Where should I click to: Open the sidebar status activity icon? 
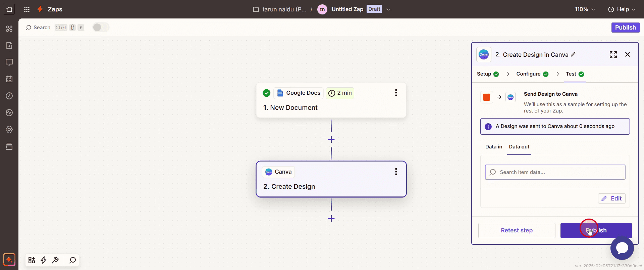click(x=9, y=113)
